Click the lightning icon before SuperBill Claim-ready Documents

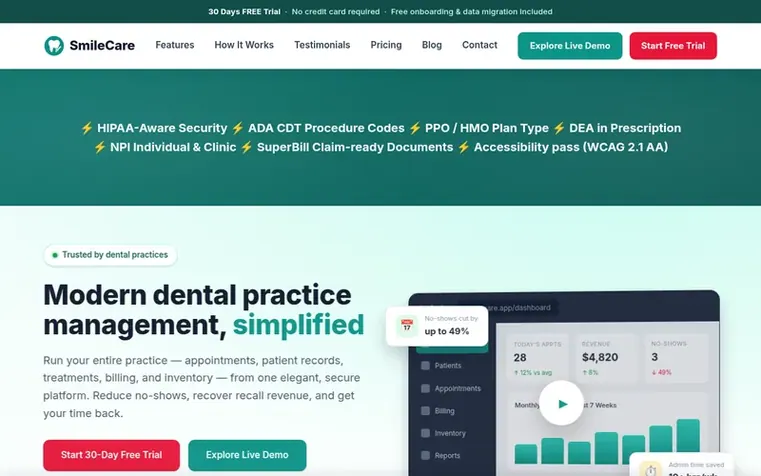pos(247,147)
